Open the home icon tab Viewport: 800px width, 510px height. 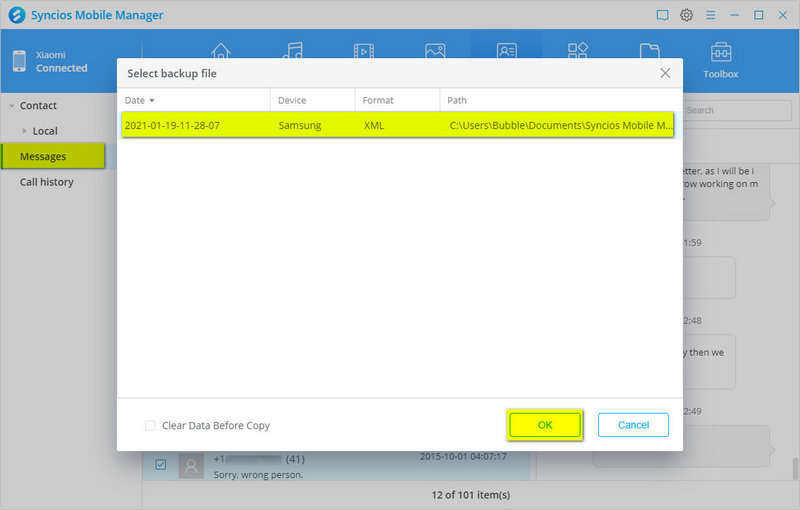(221, 51)
